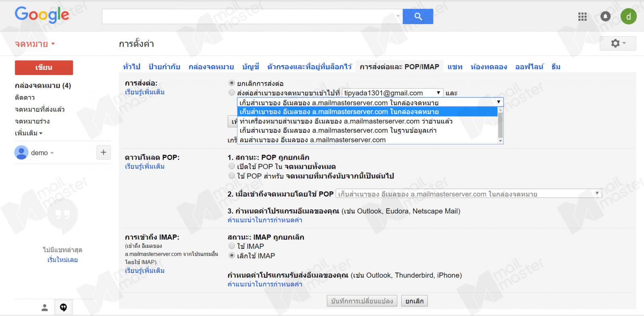The height and width of the screenshot is (316, 644).
Task: Click the เขียน compose button
Action: click(x=44, y=68)
